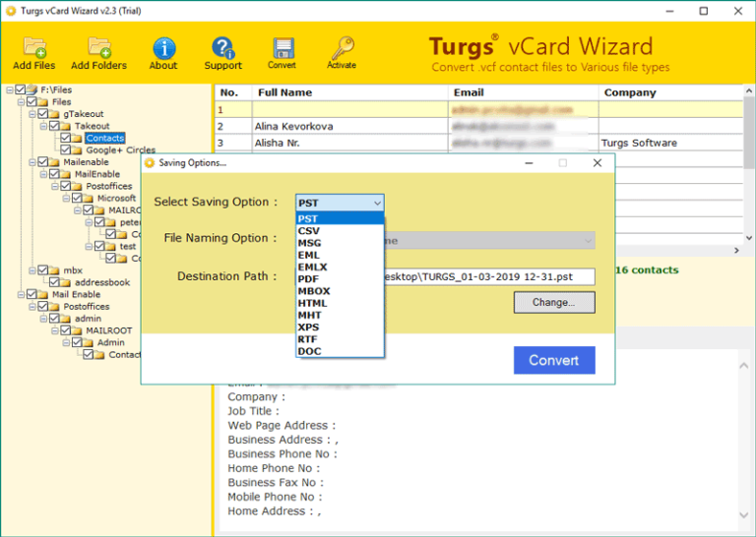Click the addressbook folder icon

point(66,282)
